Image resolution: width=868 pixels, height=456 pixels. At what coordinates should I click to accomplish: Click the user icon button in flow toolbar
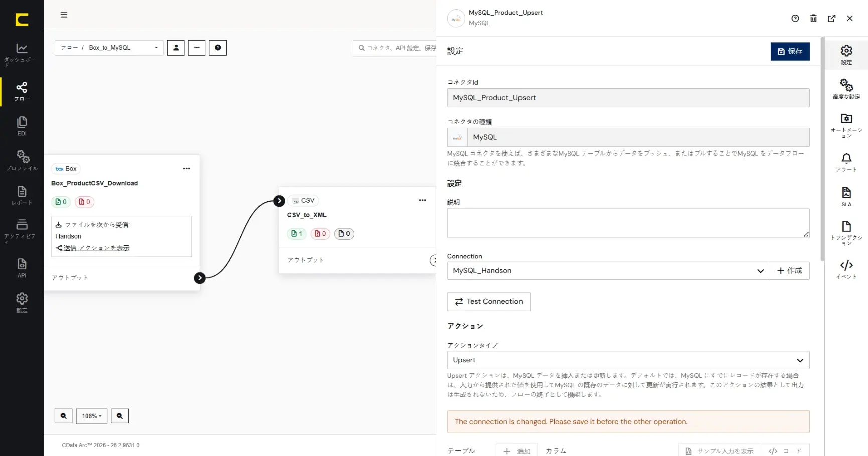click(x=176, y=48)
